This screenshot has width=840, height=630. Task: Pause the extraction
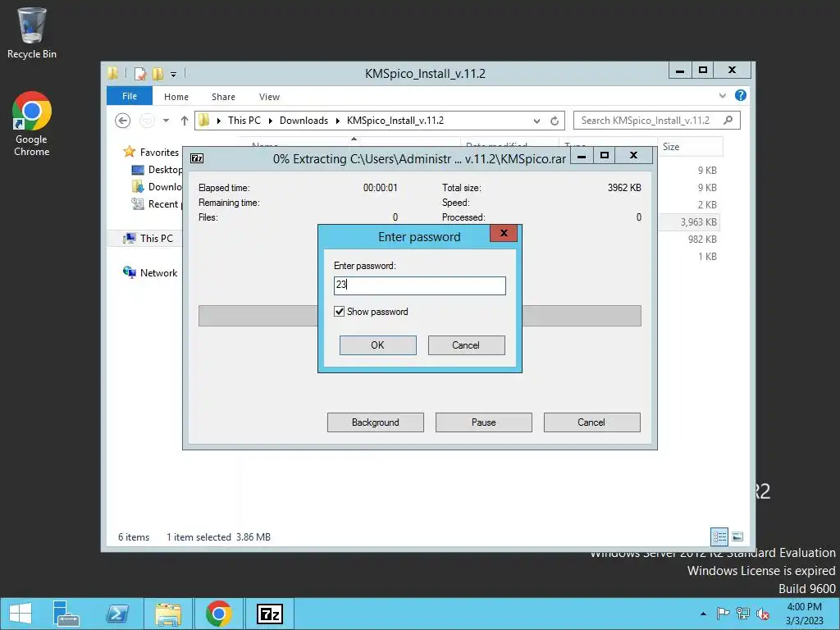point(484,422)
